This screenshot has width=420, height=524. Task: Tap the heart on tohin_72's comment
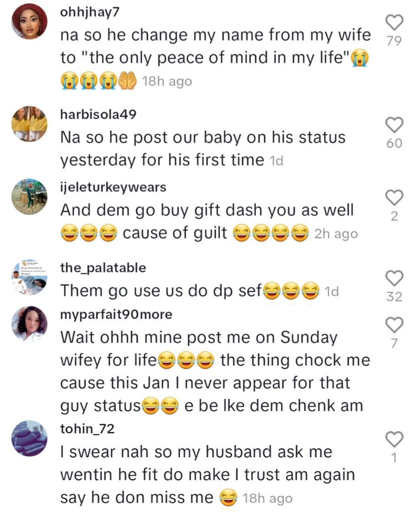394,439
